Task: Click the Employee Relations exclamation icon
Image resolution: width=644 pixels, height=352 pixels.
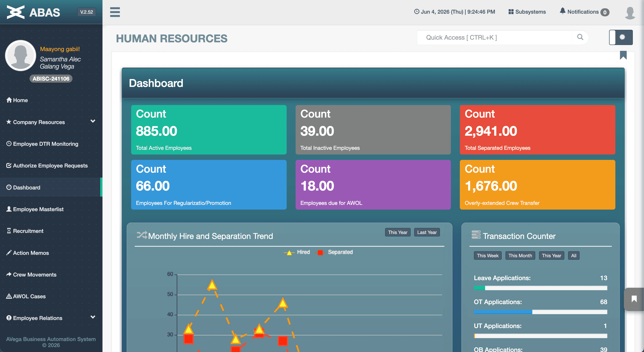Action: click(9, 318)
